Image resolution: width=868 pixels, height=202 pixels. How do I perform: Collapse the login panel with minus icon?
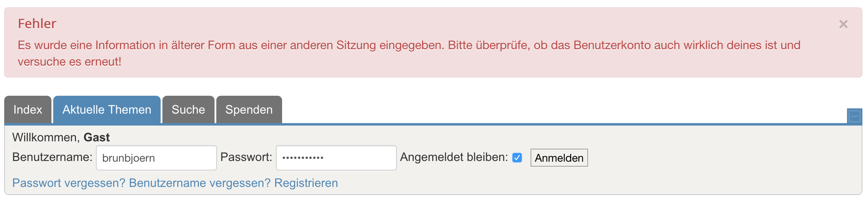coord(854,116)
